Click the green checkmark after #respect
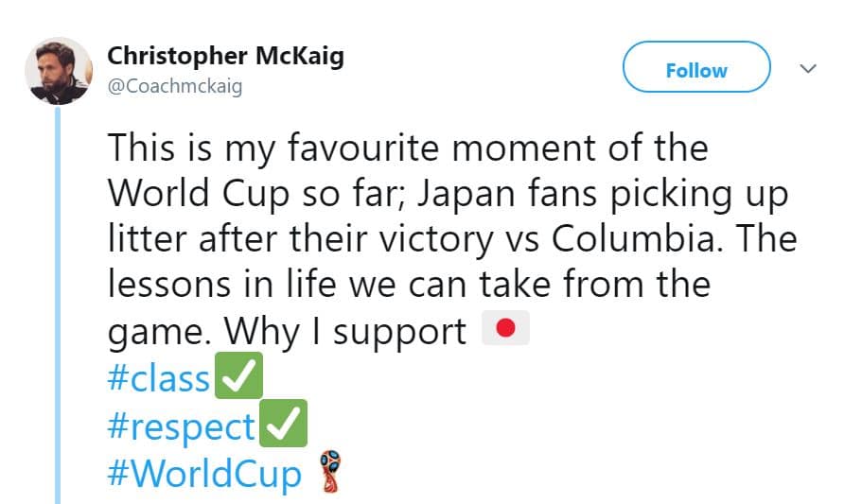The height and width of the screenshot is (504, 862). [x=284, y=426]
